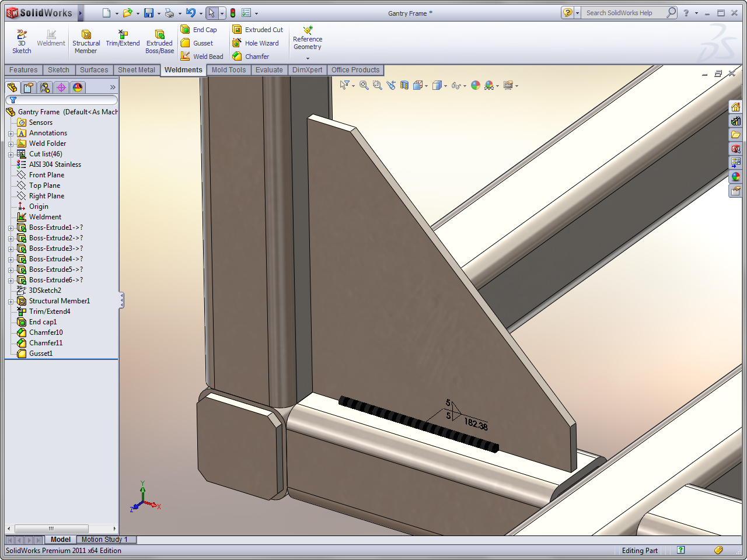Open the Reference Geometry dropdown
Image resolution: width=747 pixels, height=560 pixels.
[x=308, y=58]
